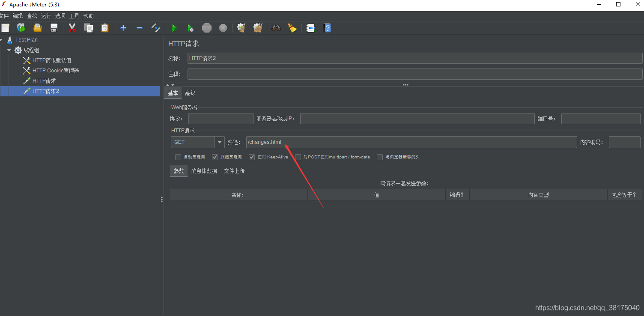The image size is (644, 316).
Task: Click the 协议 protocol input field
Action: [221, 119]
